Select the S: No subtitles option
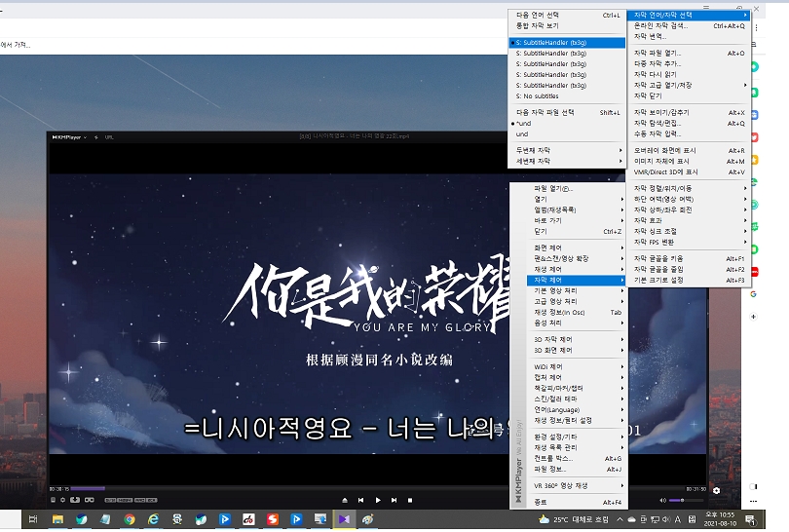The height and width of the screenshot is (532, 789). [567, 96]
